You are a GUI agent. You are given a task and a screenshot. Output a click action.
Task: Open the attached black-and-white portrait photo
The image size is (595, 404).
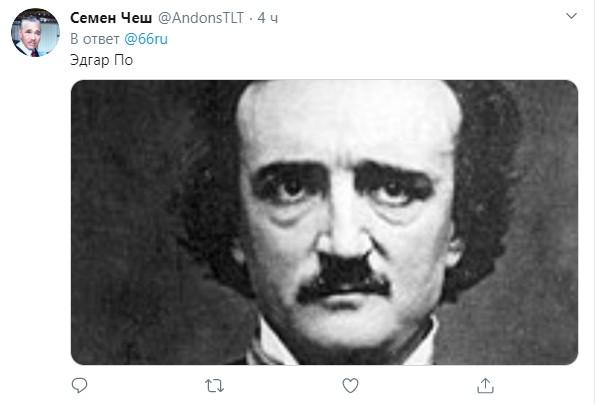click(x=324, y=222)
